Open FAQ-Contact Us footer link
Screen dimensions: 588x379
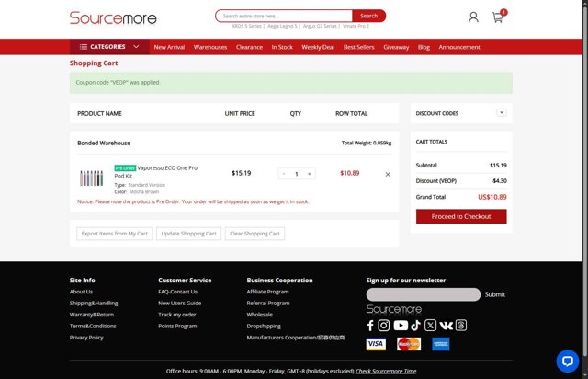(x=177, y=292)
